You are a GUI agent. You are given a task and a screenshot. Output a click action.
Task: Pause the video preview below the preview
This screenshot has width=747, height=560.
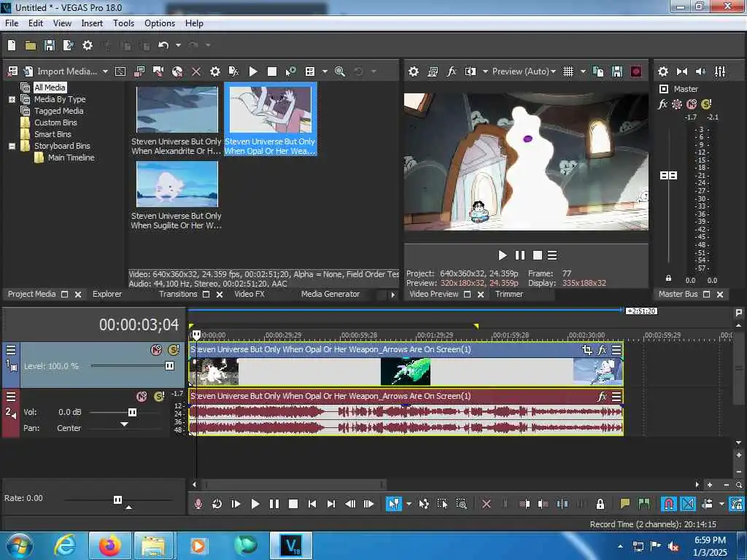click(x=520, y=256)
